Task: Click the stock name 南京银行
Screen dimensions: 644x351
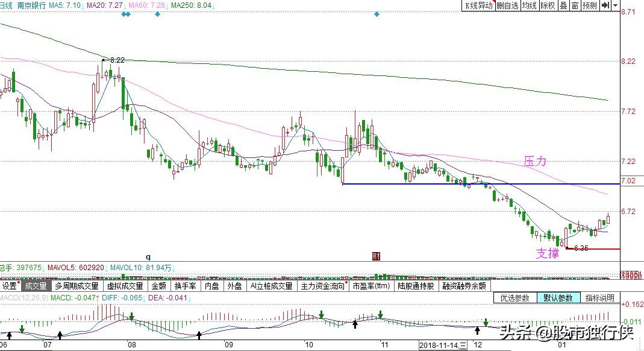Action: (x=32, y=5)
